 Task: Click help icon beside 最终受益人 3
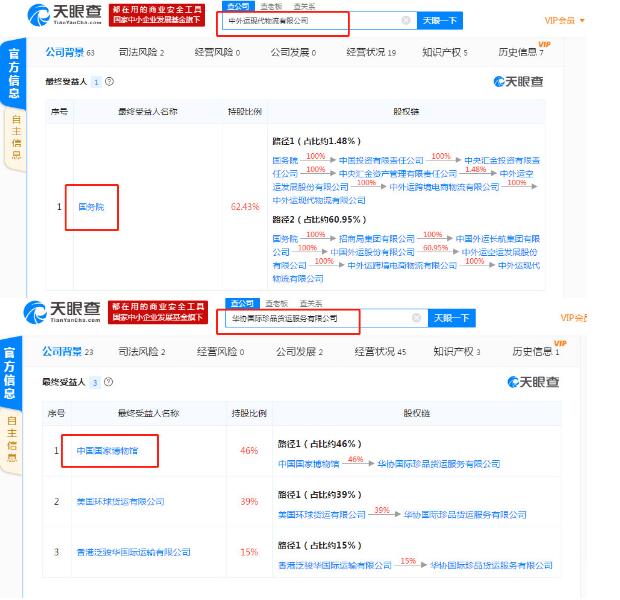point(109,382)
